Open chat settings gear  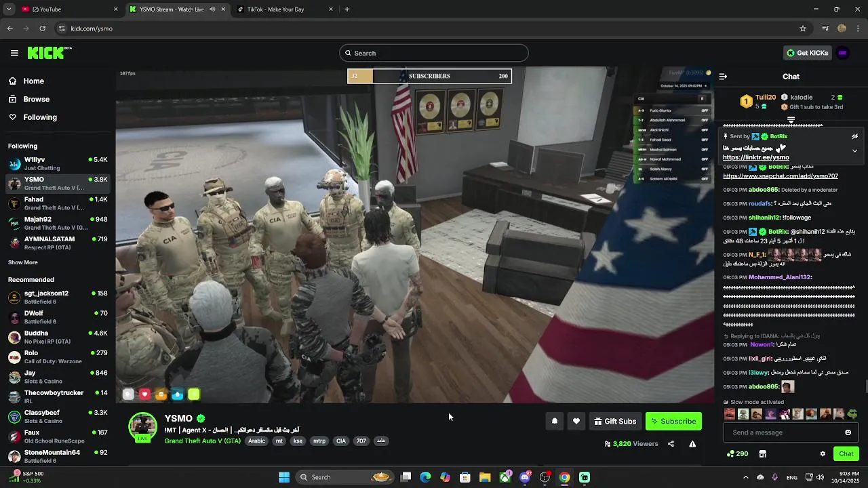tap(823, 453)
